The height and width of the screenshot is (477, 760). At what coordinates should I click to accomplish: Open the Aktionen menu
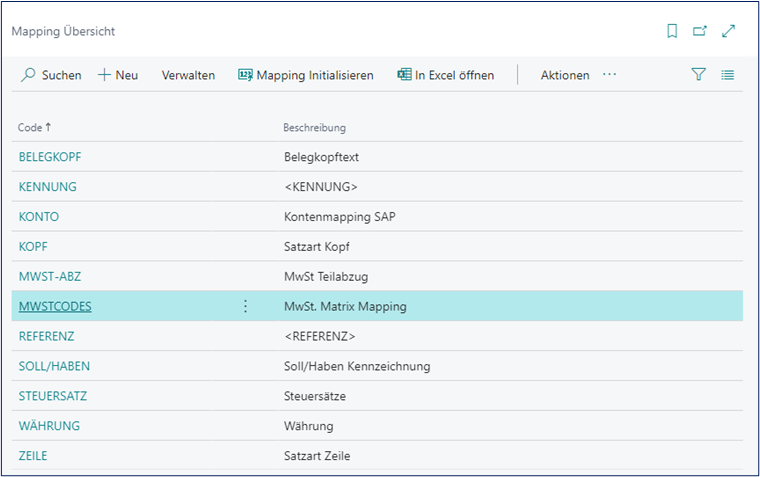pyautogui.click(x=564, y=75)
